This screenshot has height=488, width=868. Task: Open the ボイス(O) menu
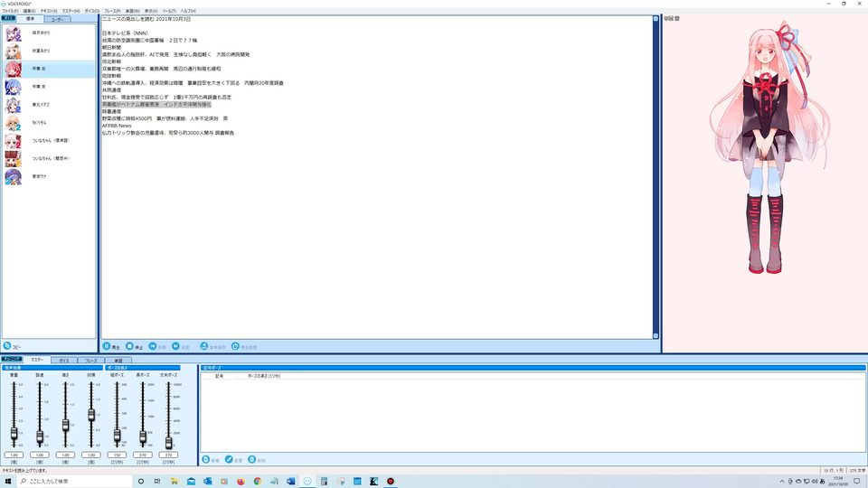(92, 11)
